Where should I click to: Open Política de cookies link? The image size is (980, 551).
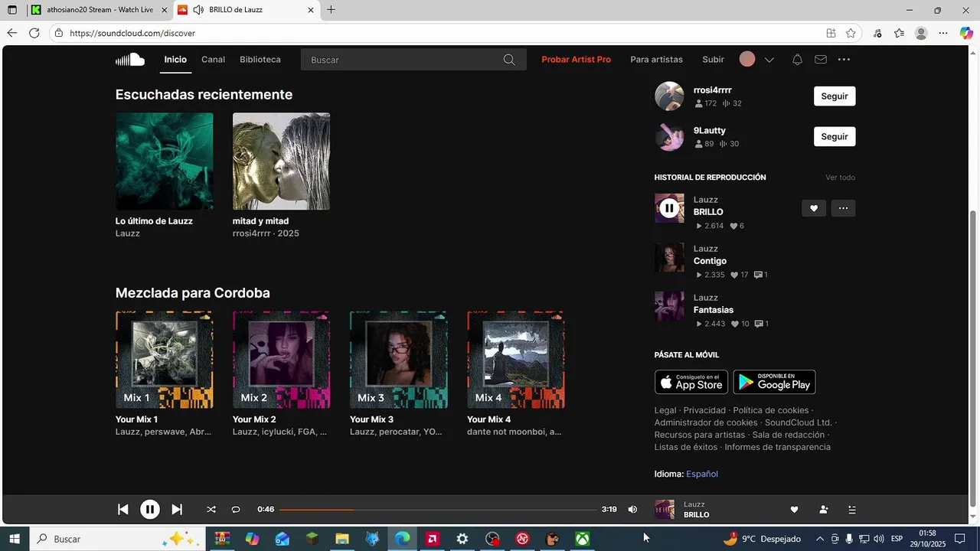(771, 410)
